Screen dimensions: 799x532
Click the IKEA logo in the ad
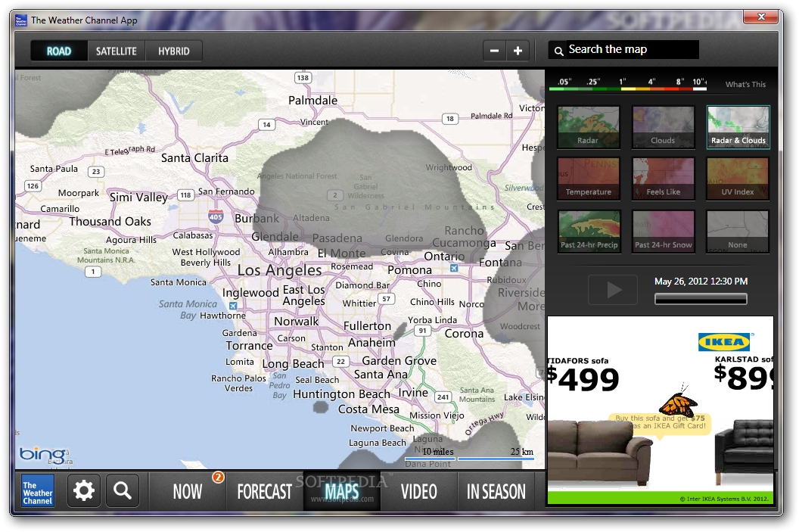(x=724, y=342)
